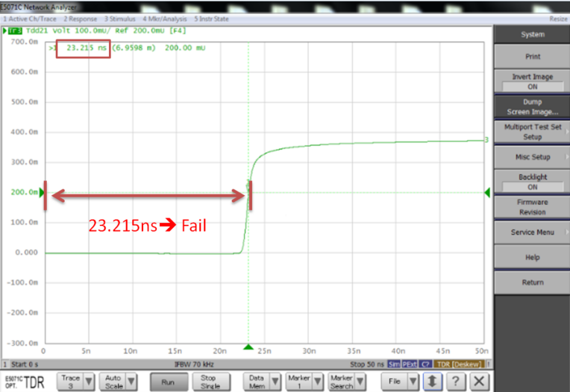Click the Return softkey
This screenshot has height=392, width=570.
533,282
